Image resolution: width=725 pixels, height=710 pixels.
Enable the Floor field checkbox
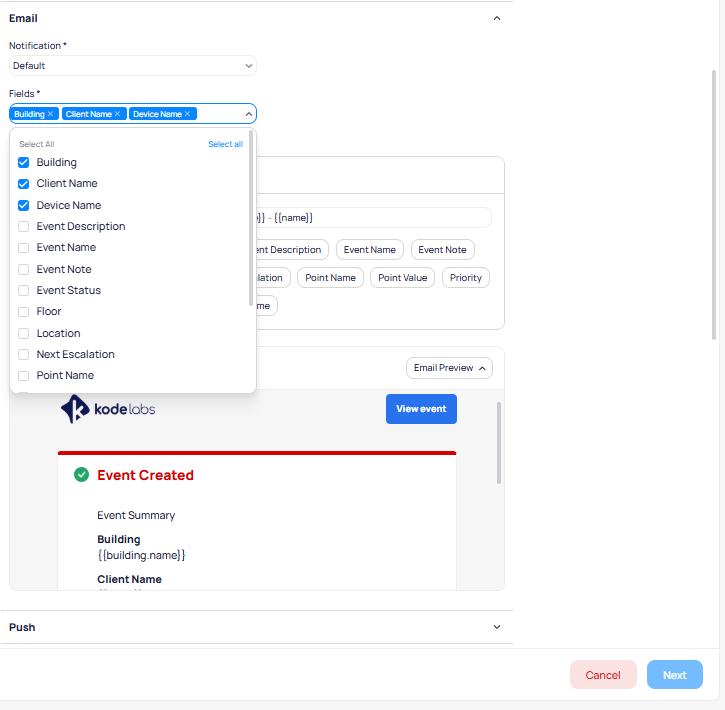pos(24,311)
